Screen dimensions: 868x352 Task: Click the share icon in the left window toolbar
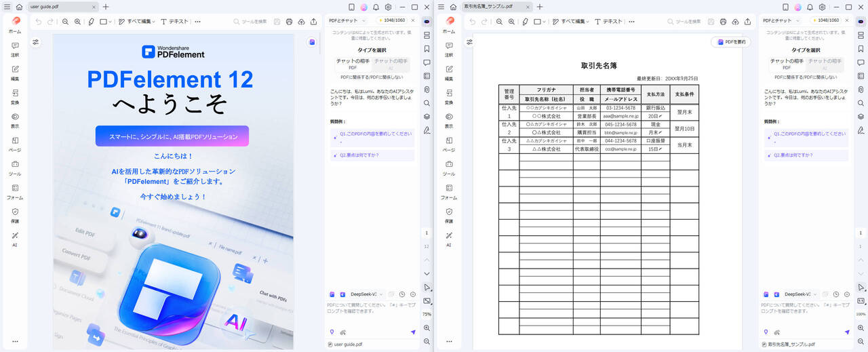[x=313, y=22]
